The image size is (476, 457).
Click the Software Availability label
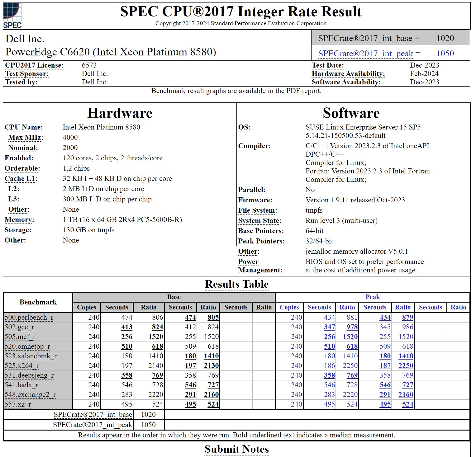[346, 82]
